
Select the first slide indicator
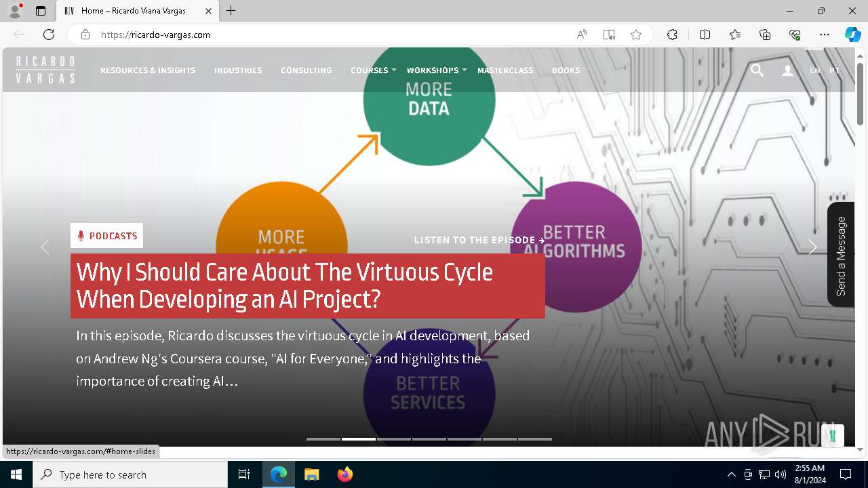pos(323,439)
